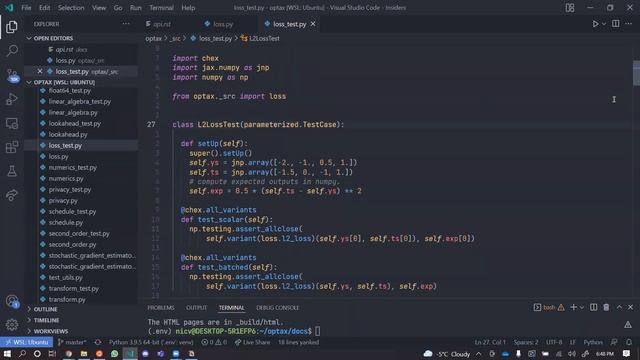Image resolution: width=640 pixels, height=360 pixels.
Task: Switch to the loss.py editor tab
Action: pos(223,24)
